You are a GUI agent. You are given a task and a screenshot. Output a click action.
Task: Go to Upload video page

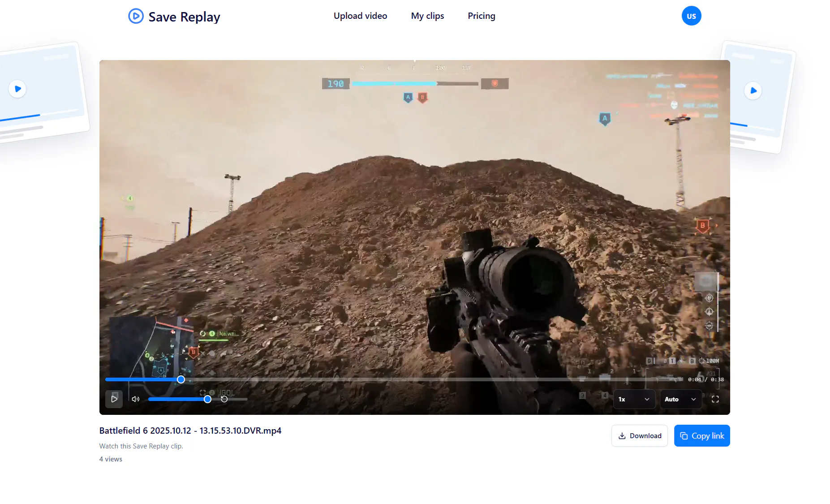tap(360, 16)
